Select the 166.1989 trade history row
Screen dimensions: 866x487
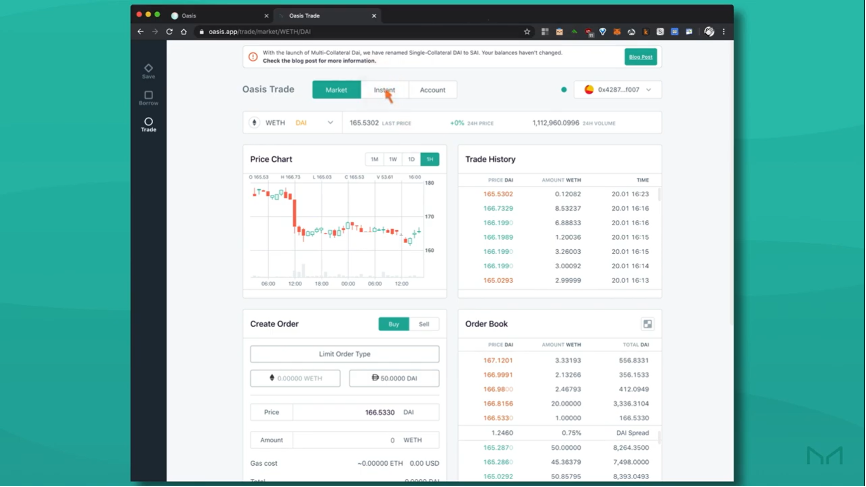(x=558, y=237)
